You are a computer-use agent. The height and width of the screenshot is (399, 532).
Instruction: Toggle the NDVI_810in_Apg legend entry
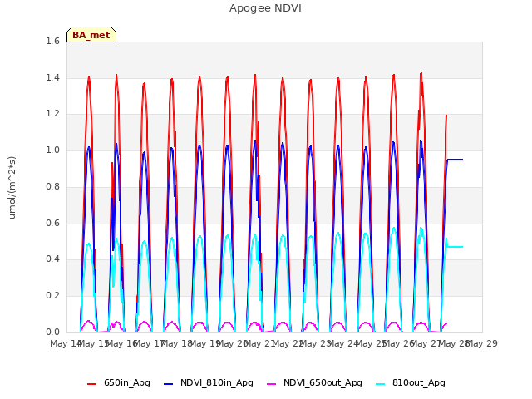209,382
